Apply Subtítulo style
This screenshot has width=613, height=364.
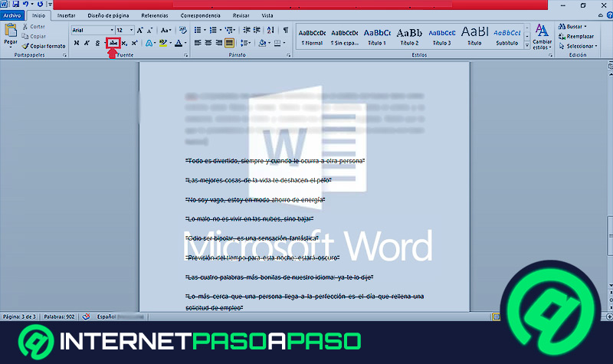click(x=507, y=37)
